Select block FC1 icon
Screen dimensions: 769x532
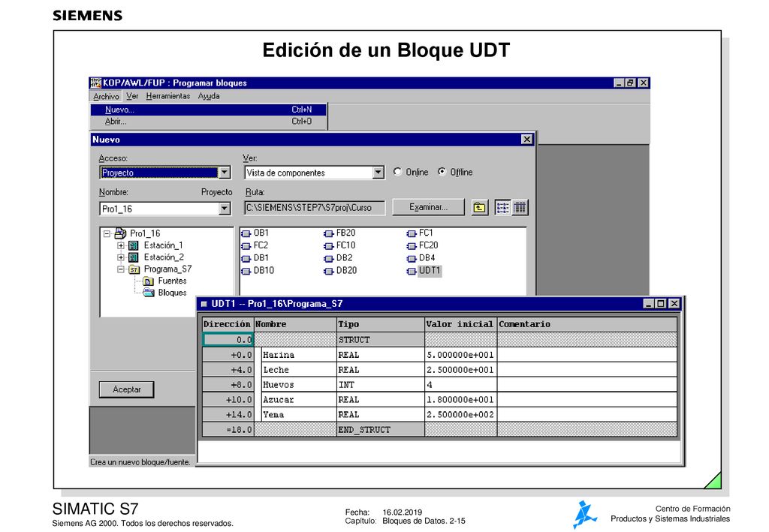(412, 233)
